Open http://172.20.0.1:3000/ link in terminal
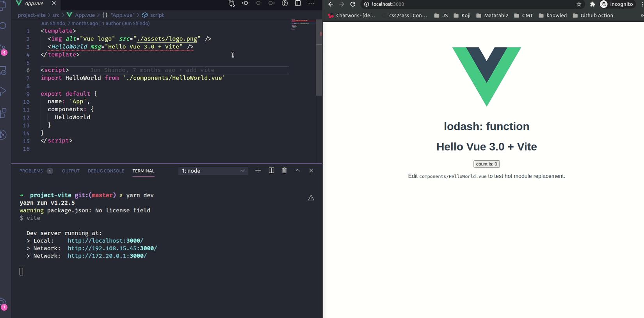 [107, 256]
